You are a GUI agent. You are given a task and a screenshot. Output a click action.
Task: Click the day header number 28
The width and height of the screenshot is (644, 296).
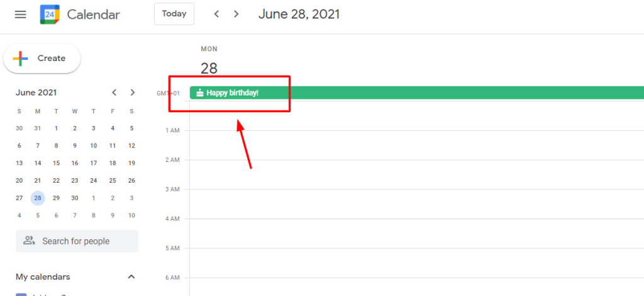[x=209, y=68]
